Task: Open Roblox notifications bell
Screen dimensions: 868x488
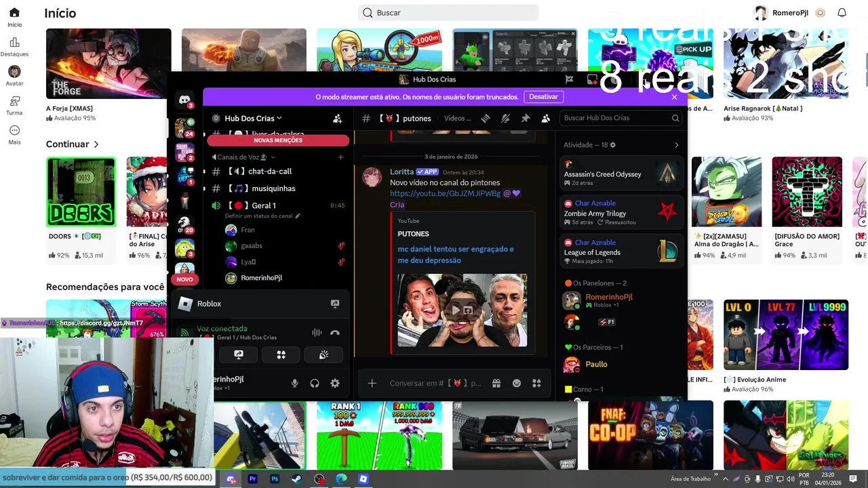Action: [x=842, y=13]
